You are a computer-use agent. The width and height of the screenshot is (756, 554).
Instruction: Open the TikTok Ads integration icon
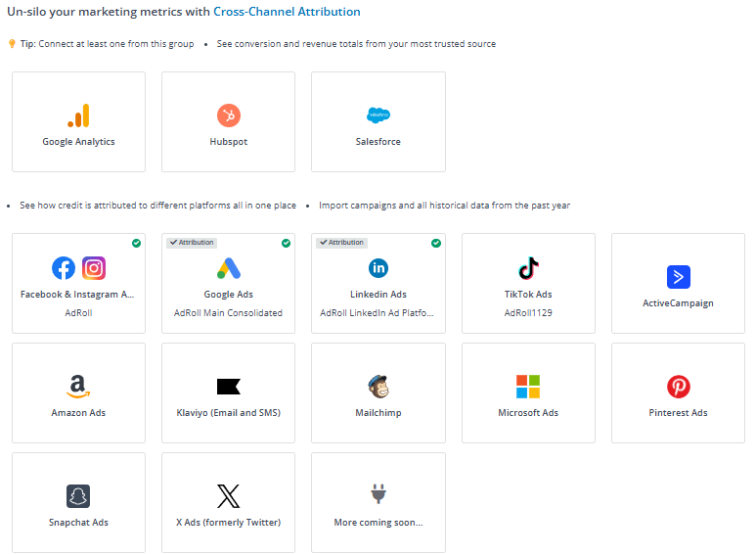coord(528,268)
